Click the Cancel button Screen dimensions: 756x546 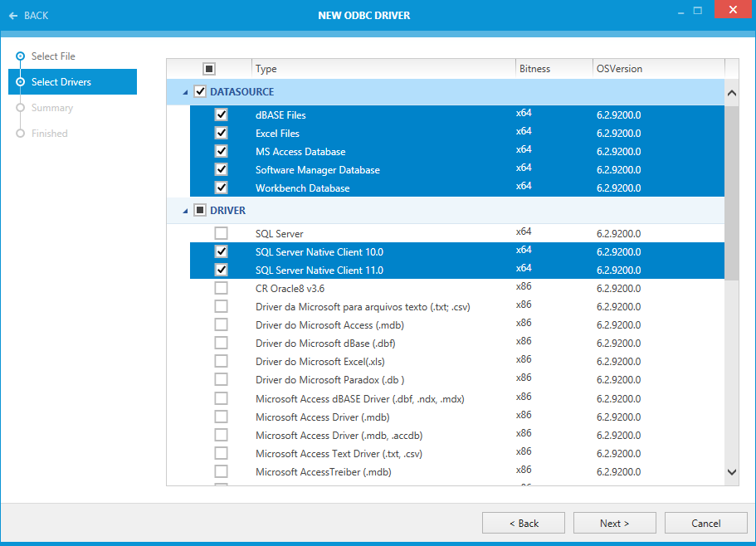[x=705, y=523]
